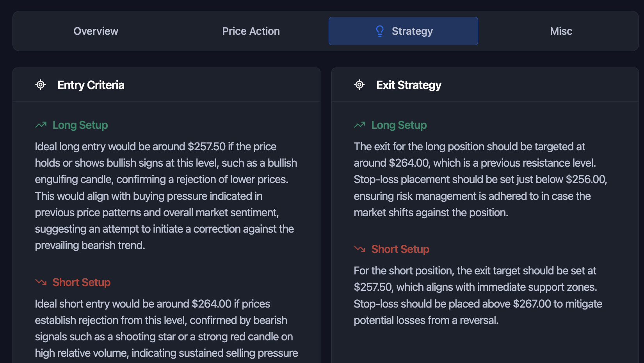This screenshot has height=363, width=644.
Task: Select the Long Setup heading in Exit Strategy
Action: [x=399, y=125]
